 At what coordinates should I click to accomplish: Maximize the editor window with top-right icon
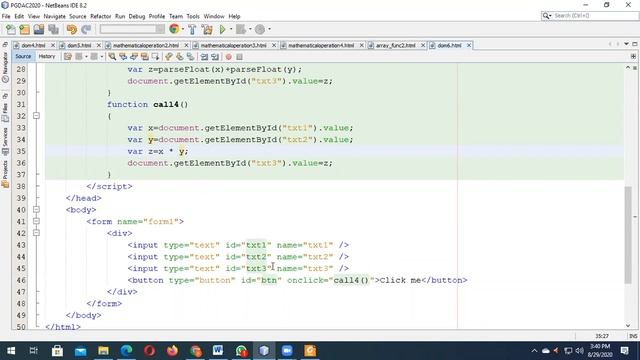[x=635, y=44]
